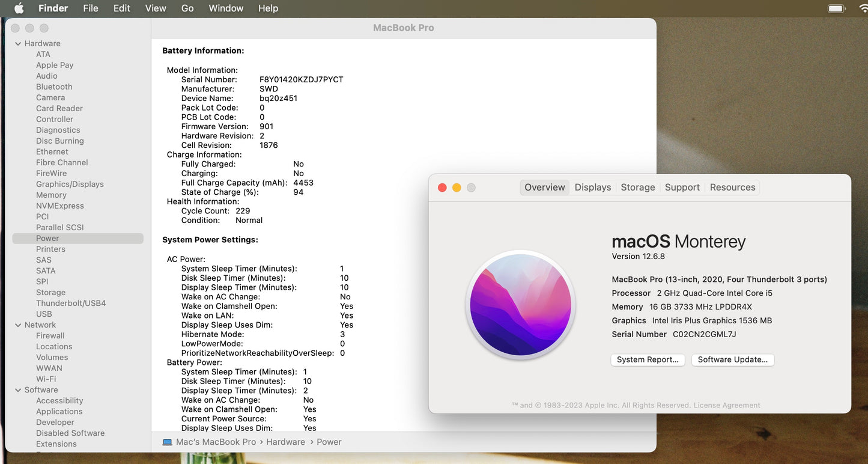868x464 pixels.
Task: Click Hardware in the path bar
Action: click(x=286, y=442)
